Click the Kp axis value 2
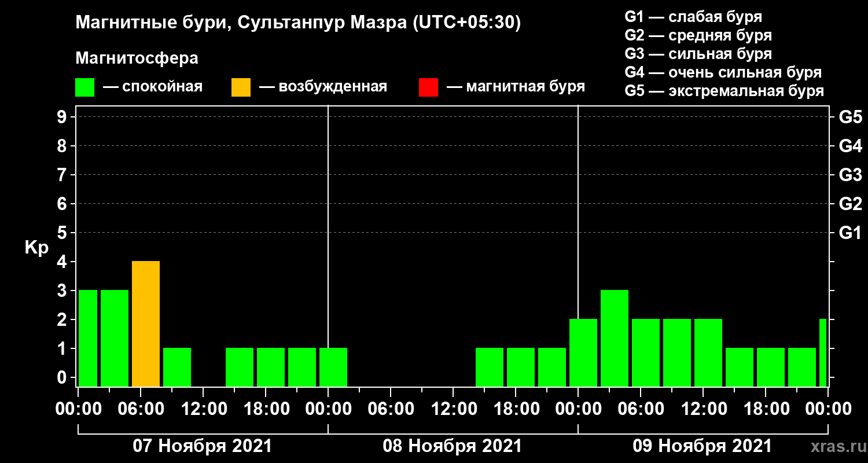The height and width of the screenshot is (463, 868). click(x=63, y=320)
